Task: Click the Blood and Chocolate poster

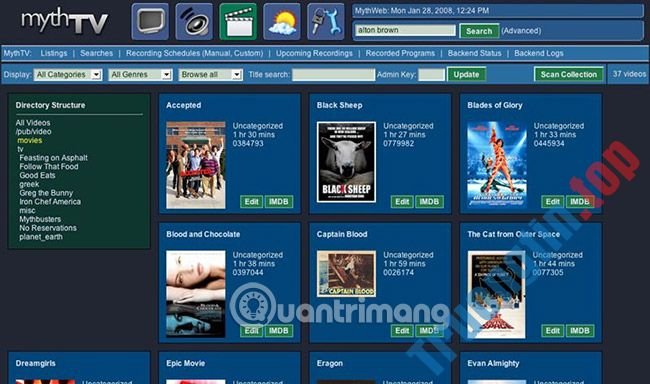Action: (x=196, y=294)
